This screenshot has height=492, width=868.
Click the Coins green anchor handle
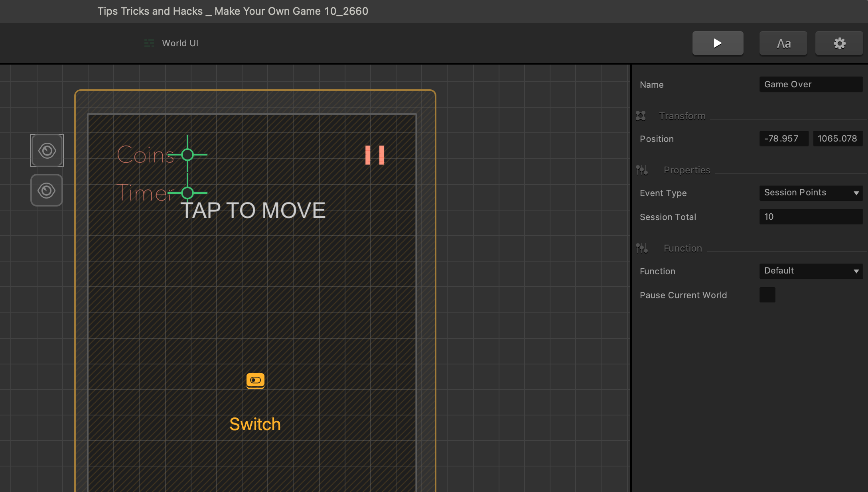tap(187, 154)
